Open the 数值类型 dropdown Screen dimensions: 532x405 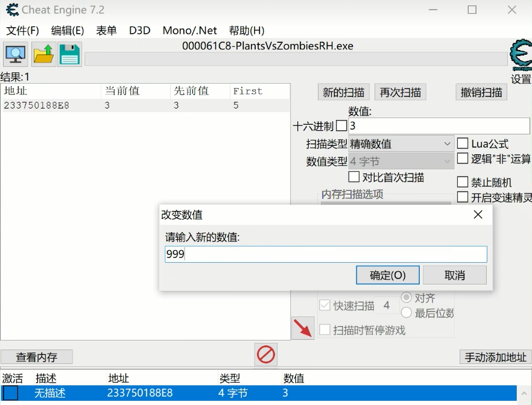tap(401, 162)
